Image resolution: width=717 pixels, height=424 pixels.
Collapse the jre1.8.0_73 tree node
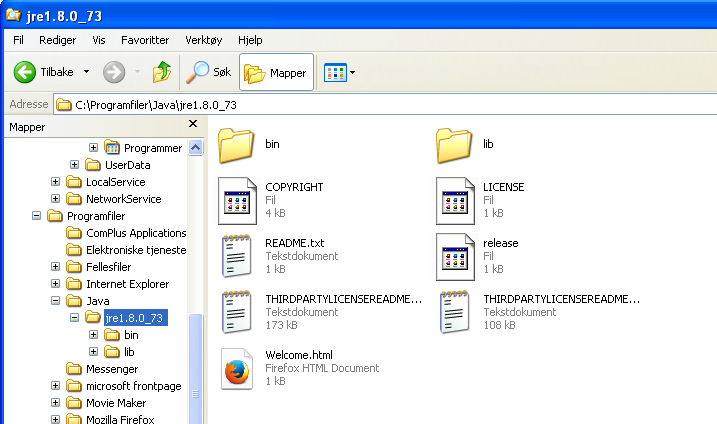(x=75, y=317)
